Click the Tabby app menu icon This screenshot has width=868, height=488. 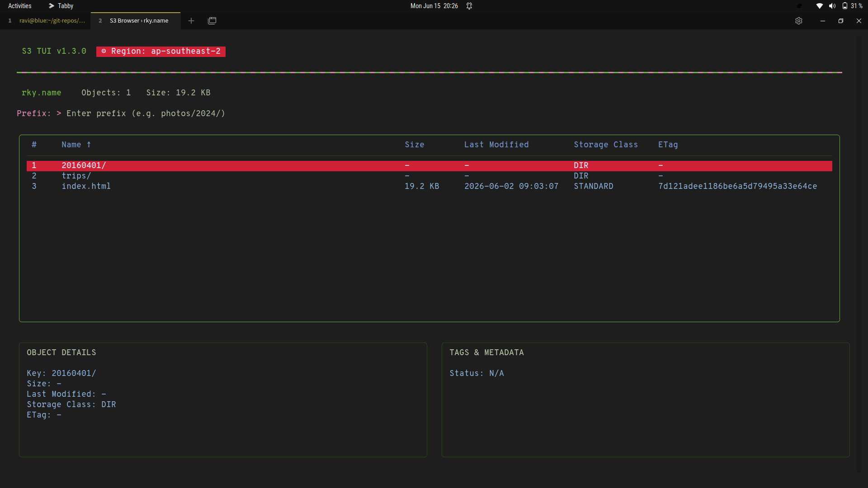[52, 6]
